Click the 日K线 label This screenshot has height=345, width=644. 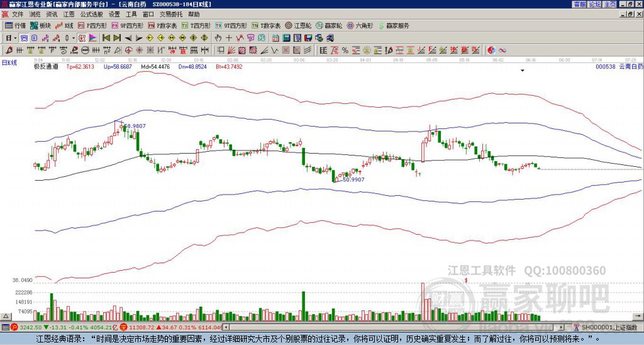9,62
